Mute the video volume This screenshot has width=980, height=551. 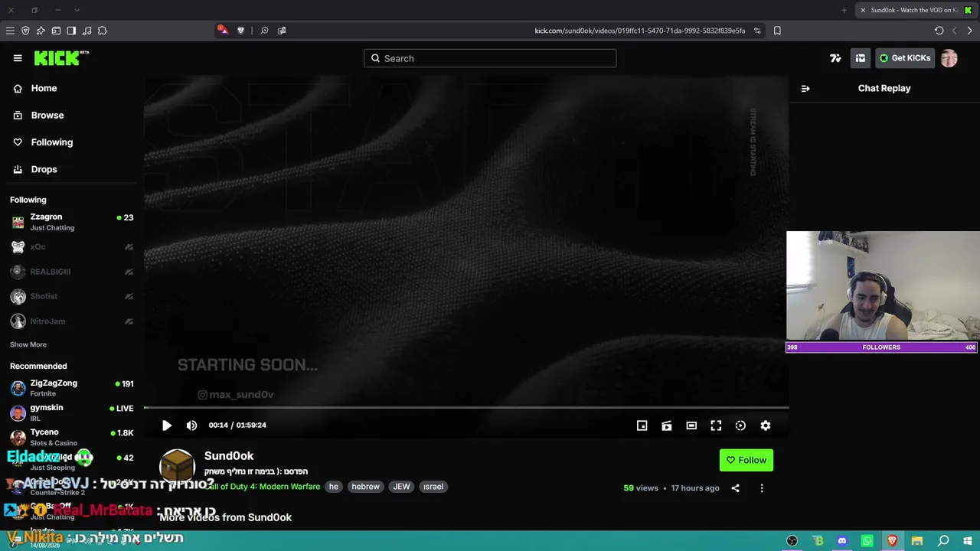point(192,425)
